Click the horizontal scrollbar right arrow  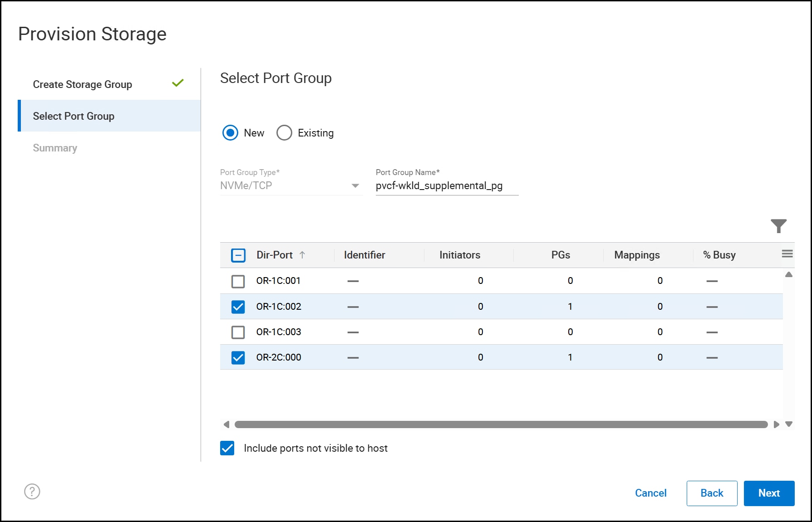point(776,424)
